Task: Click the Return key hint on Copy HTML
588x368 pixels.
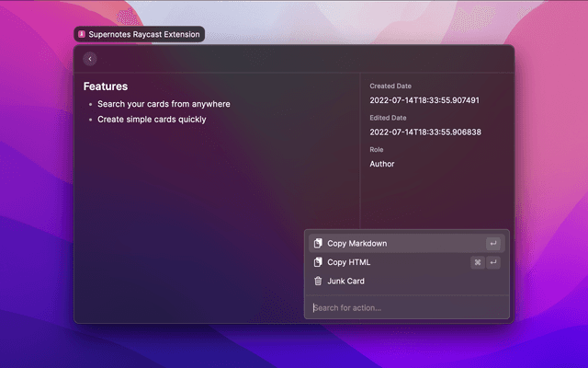Action: point(493,262)
